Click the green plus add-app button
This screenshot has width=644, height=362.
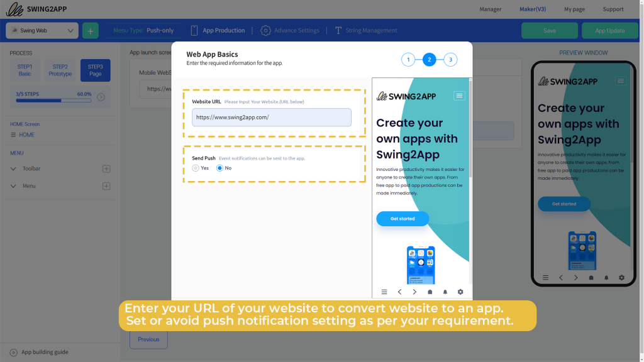pos(91,31)
